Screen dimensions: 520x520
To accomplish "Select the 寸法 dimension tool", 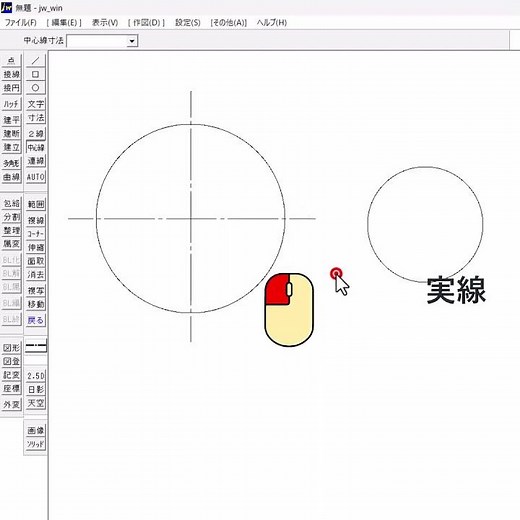I will click(x=36, y=118).
